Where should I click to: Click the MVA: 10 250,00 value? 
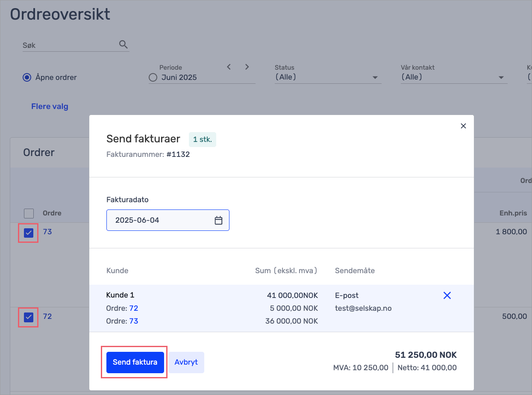point(361,368)
